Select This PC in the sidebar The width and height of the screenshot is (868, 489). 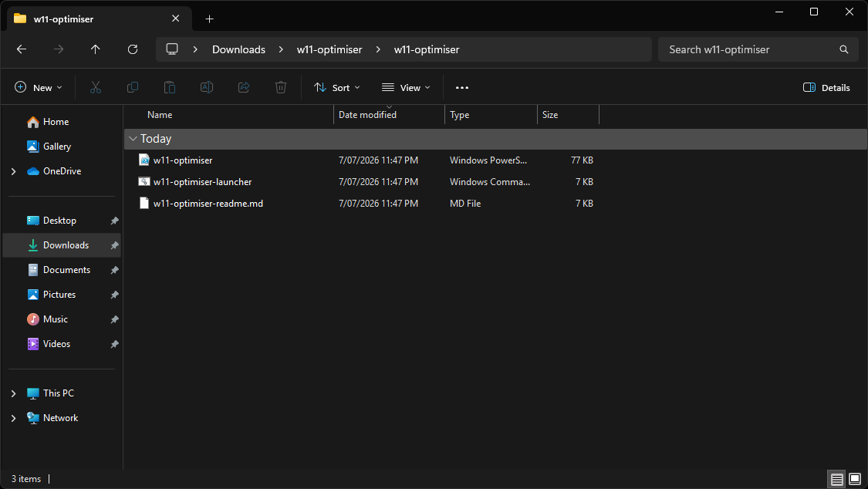pos(58,393)
